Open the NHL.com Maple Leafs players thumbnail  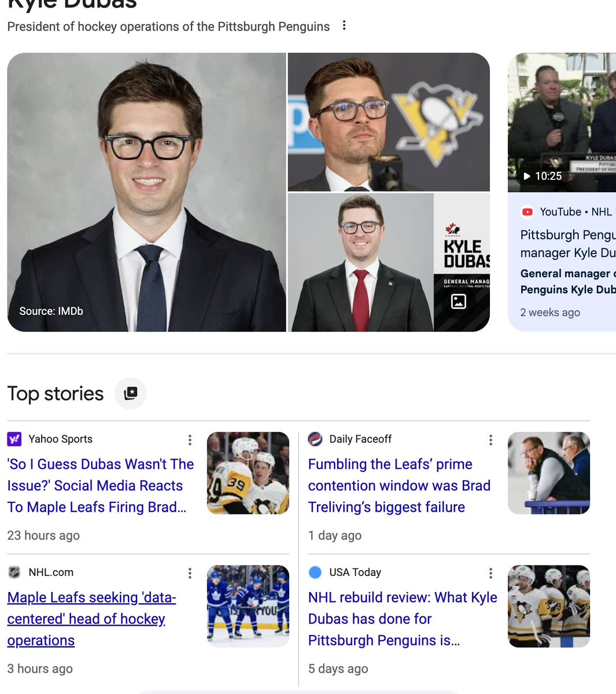(x=248, y=607)
